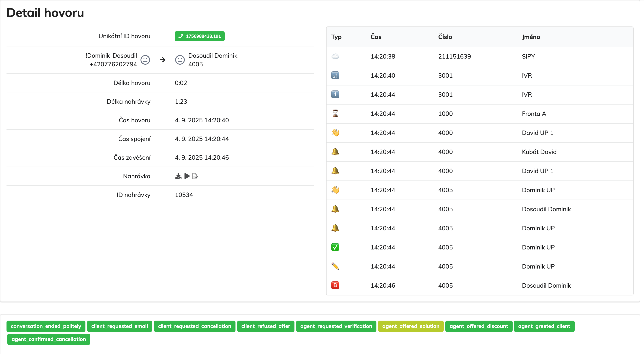Click the client_requested_cancellation tag
The image size is (644, 354).
(195, 326)
